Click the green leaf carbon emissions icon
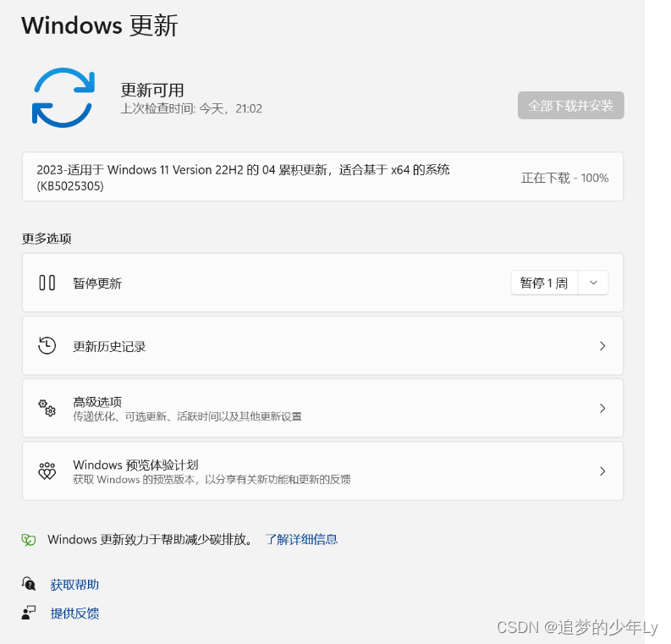The height and width of the screenshot is (644, 671). pos(29,540)
